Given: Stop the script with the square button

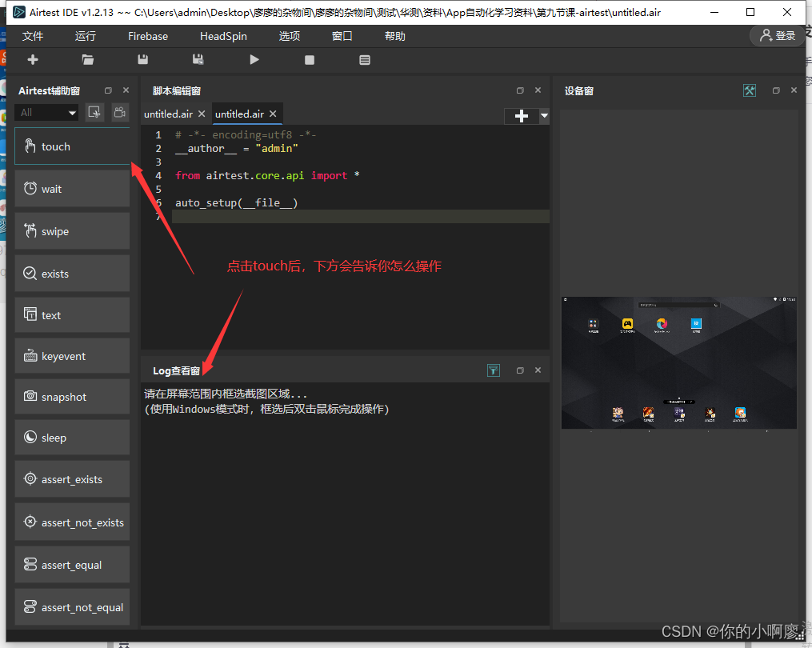Looking at the screenshot, I should [x=310, y=60].
